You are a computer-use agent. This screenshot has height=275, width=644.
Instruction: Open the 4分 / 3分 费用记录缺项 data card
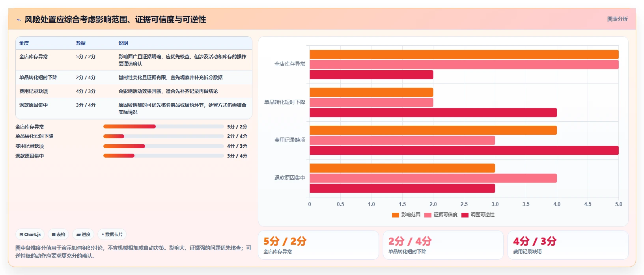click(x=568, y=245)
